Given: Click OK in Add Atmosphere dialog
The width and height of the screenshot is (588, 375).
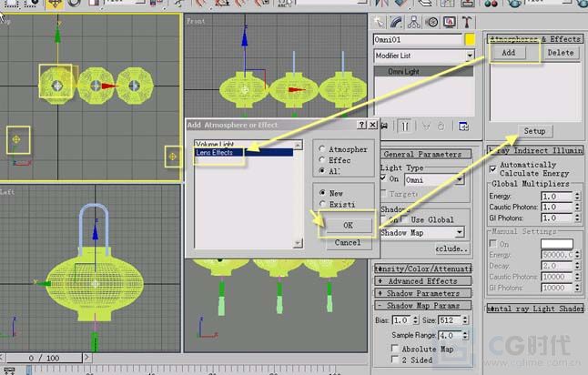Looking at the screenshot, I should pyautogui.click(x=348, y=225).
